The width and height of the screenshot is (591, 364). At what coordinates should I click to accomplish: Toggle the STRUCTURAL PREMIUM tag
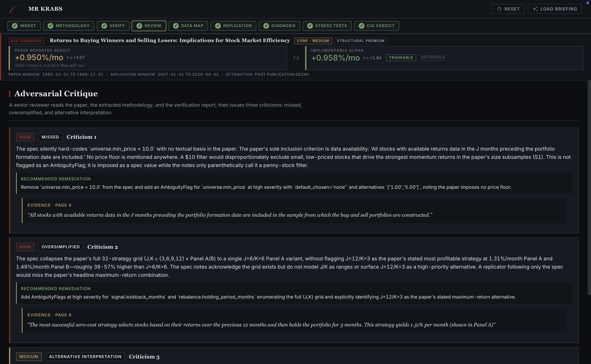(361, 41)
